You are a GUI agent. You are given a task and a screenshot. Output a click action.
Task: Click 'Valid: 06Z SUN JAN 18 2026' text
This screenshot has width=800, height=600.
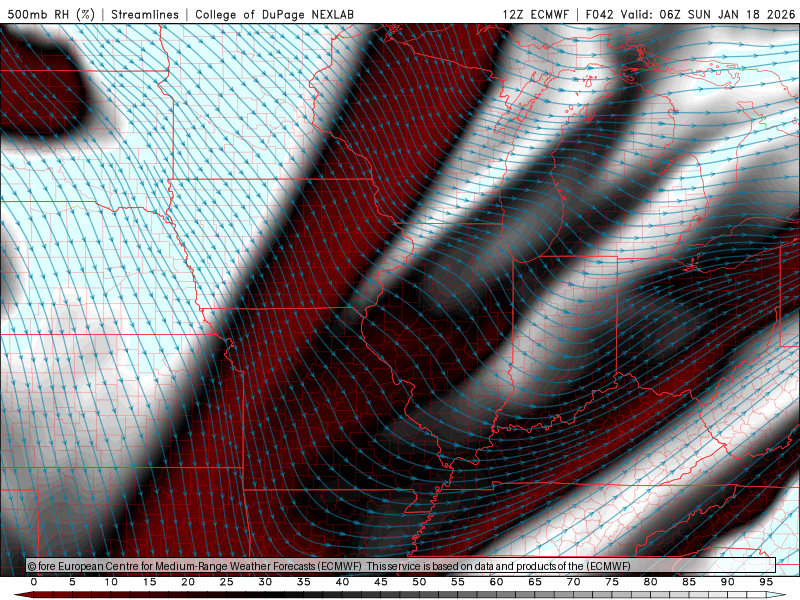708,14
